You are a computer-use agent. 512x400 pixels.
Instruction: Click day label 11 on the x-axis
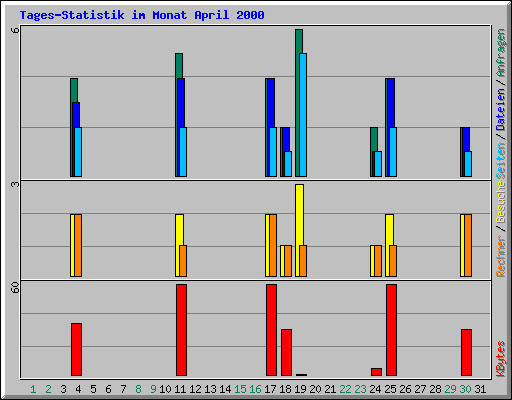point(180,389)
